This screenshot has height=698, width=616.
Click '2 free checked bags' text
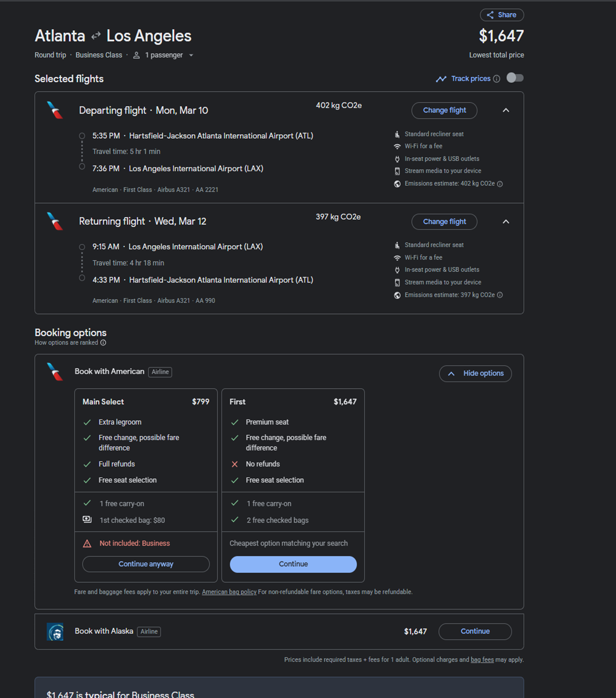point(278,521)
